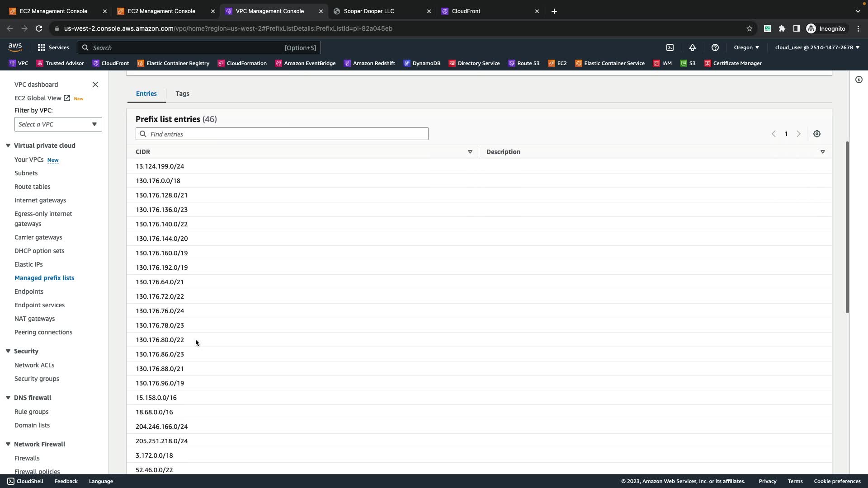The image size is (868, 488).
Task: Click the Find entries search field
Action: coord(282,134)
